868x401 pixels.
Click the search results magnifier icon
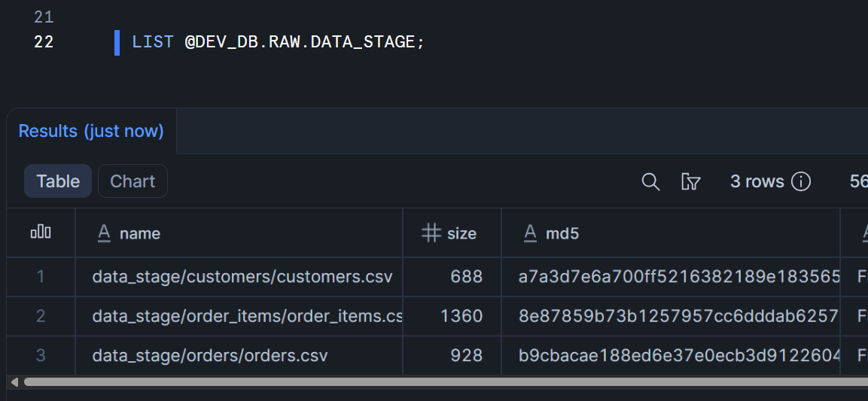650,181
